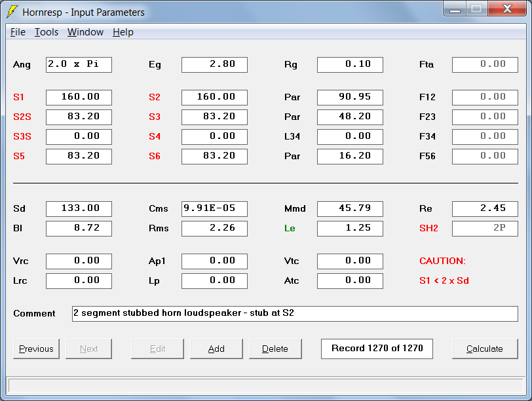This screenshot has width=532, height=401.
Task: Click the red S1 label
Action: tap(18, 98)
